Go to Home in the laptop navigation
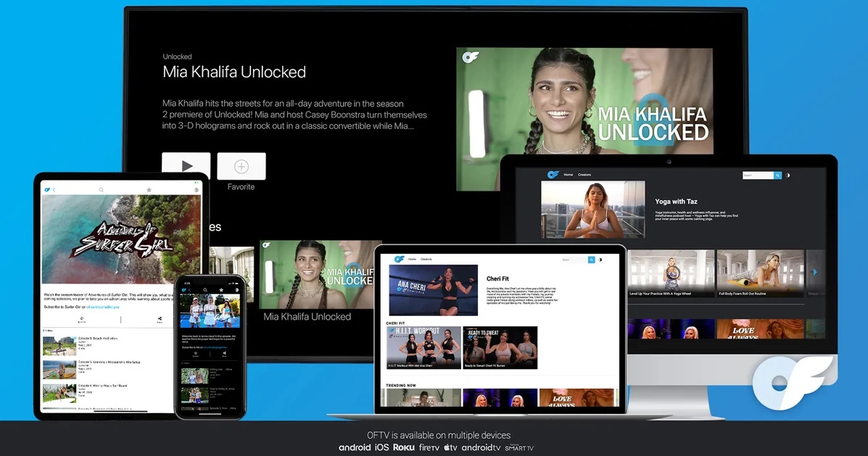The width and height of the screenshot is (868, 456). coord(412,259)
